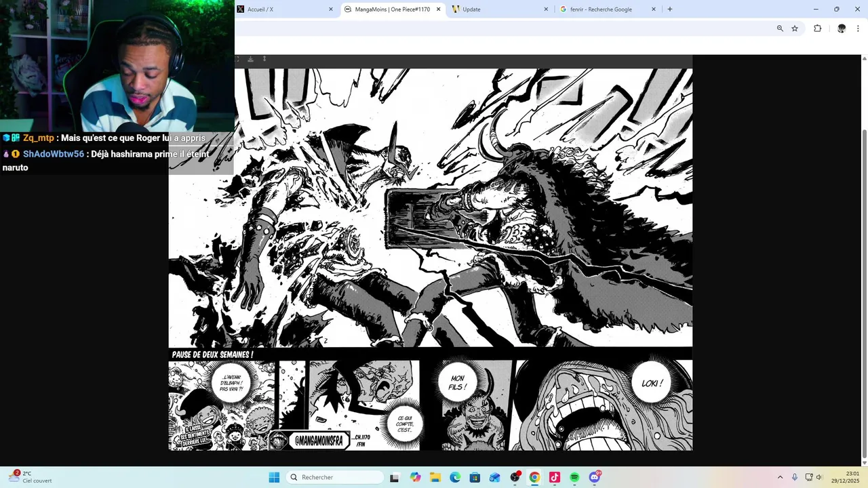This screenshot has width=868, height=488.
Task: Open the Chrome extensions puzzle icon
Action: click(817, 28)
